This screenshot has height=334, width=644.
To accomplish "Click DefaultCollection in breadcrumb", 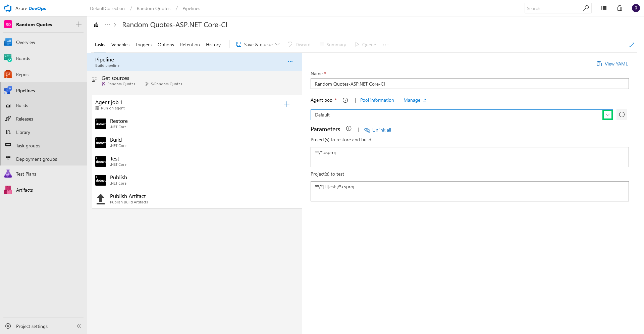I will (107, 8).
